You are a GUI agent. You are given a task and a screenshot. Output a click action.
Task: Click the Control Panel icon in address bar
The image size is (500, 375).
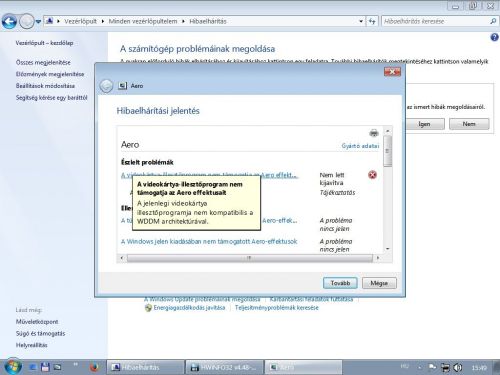(49, 21)
